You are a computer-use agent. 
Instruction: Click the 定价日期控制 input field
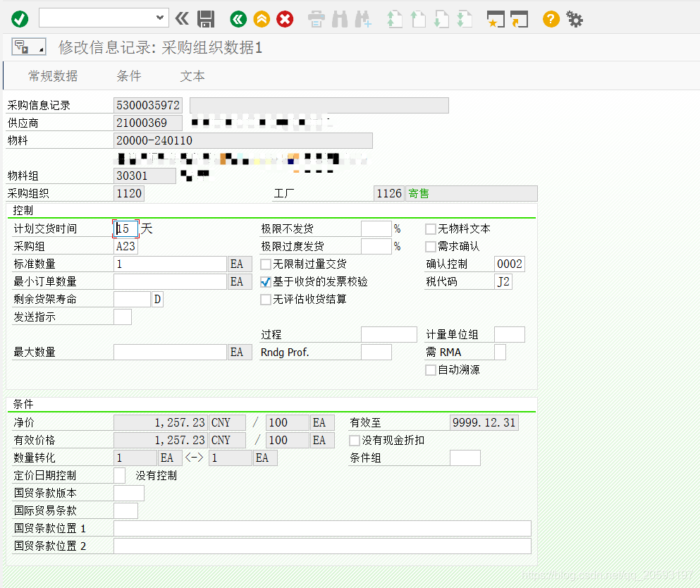[x=119, y=475]
